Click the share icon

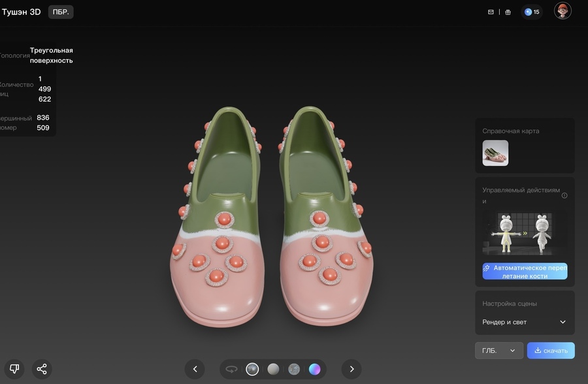[x=42, y=369]
